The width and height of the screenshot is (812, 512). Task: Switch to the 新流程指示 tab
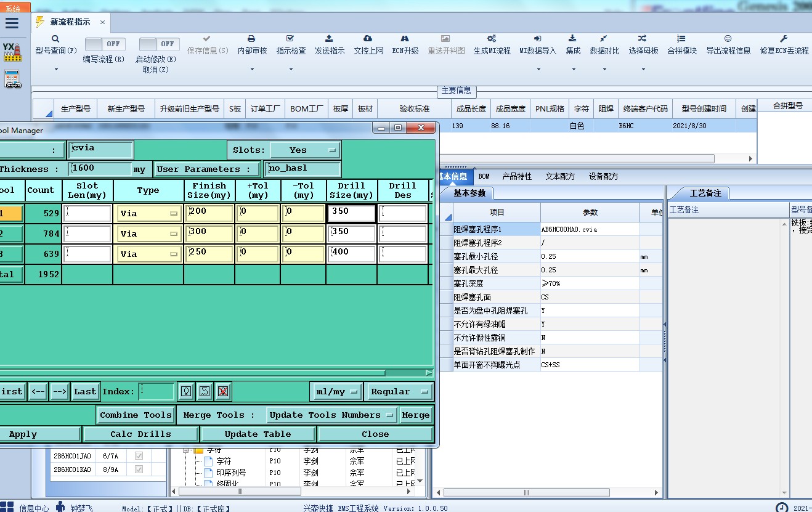69,22
